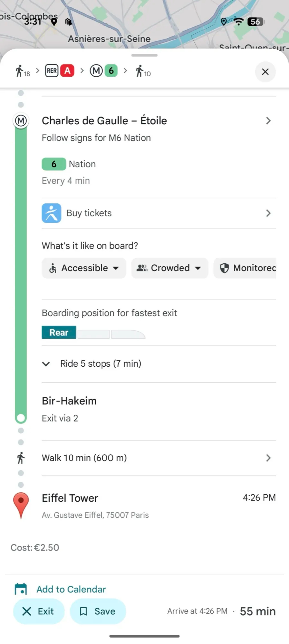
Task: Save this route with Save button
Action: [x=98, y=611]
